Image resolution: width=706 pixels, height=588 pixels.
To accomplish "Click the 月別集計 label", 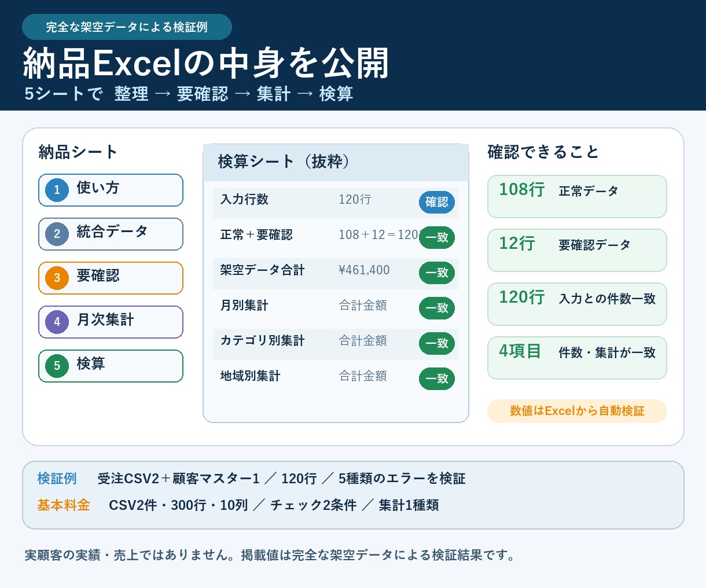I will 244,305.
